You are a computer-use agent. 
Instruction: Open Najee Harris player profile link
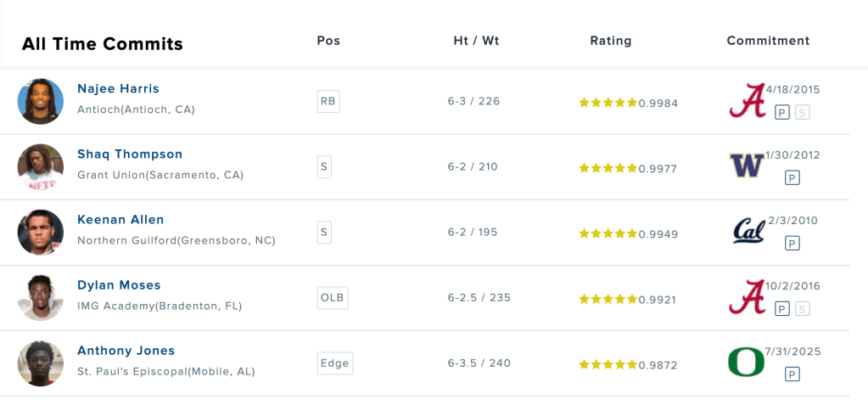[118, 88]
